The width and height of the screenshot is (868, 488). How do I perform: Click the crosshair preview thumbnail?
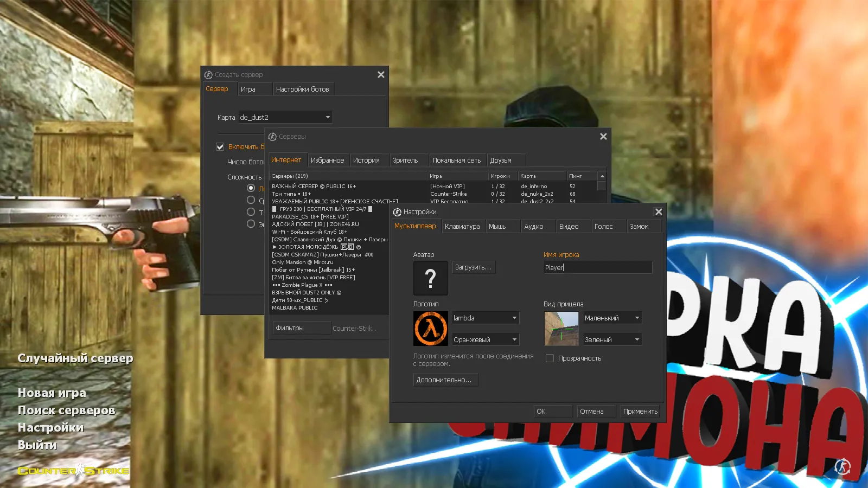pyautogui.click(x=561, y=329)
